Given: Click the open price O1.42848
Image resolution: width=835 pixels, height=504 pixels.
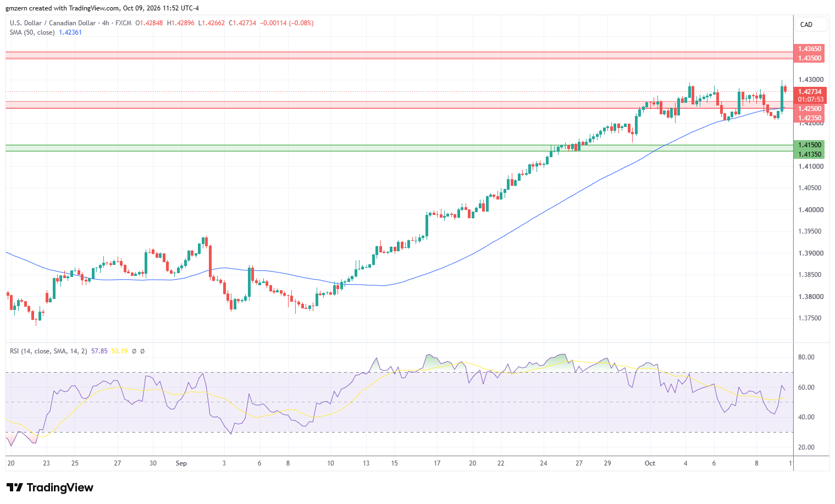Looking at the screenshot, I should [149, 23].
